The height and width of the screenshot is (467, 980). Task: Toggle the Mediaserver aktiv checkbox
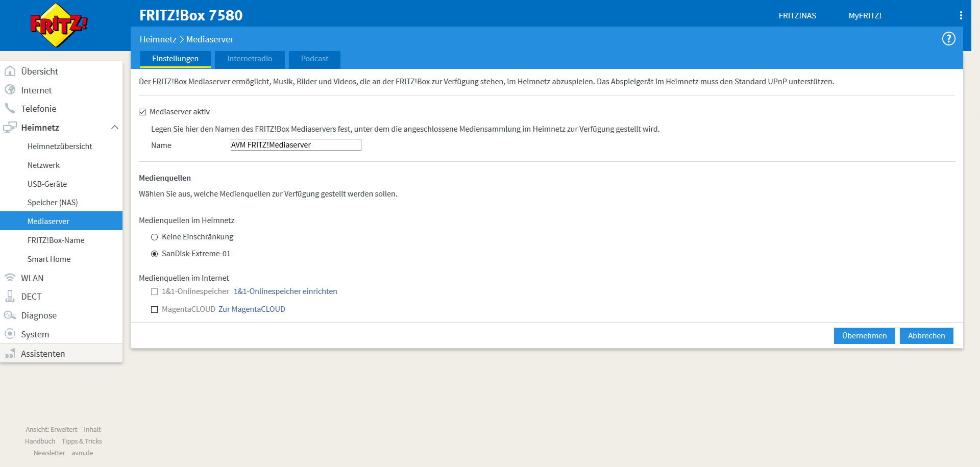[142, 112]
